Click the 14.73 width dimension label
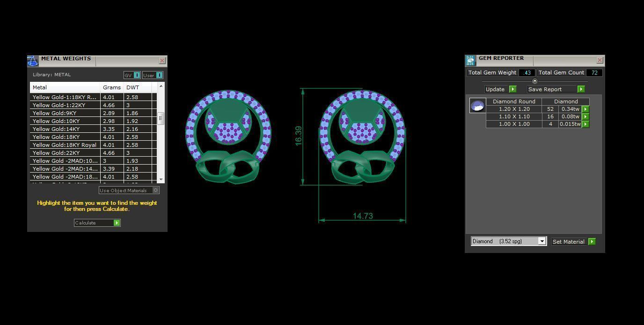Viewport: 644px width, 325px height. [363, 216]
